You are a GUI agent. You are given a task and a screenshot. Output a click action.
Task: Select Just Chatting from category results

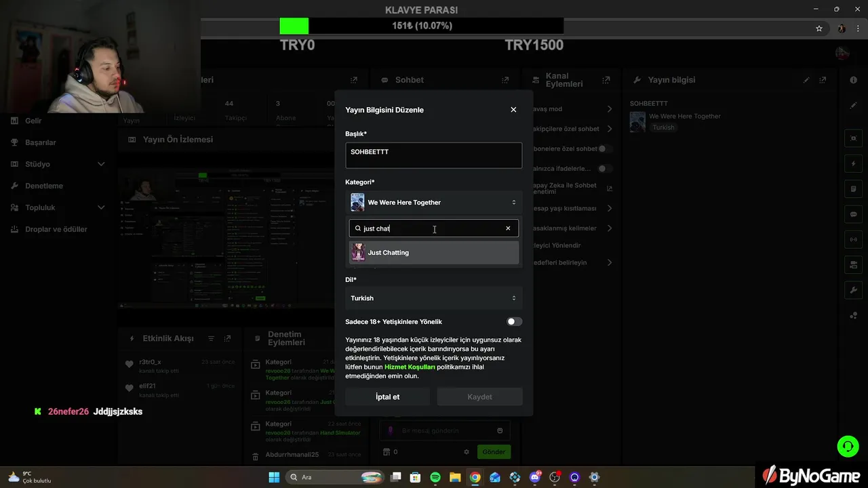click(x=433, y=253)
